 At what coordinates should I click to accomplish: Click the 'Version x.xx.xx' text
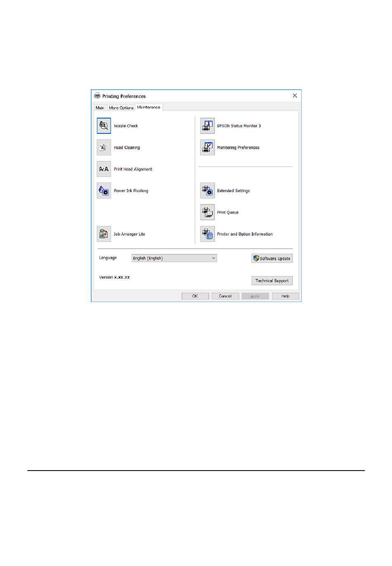[114, 277]
